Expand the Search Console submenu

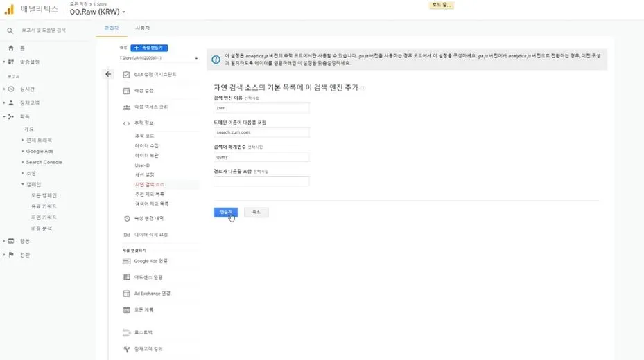point(23,163)
